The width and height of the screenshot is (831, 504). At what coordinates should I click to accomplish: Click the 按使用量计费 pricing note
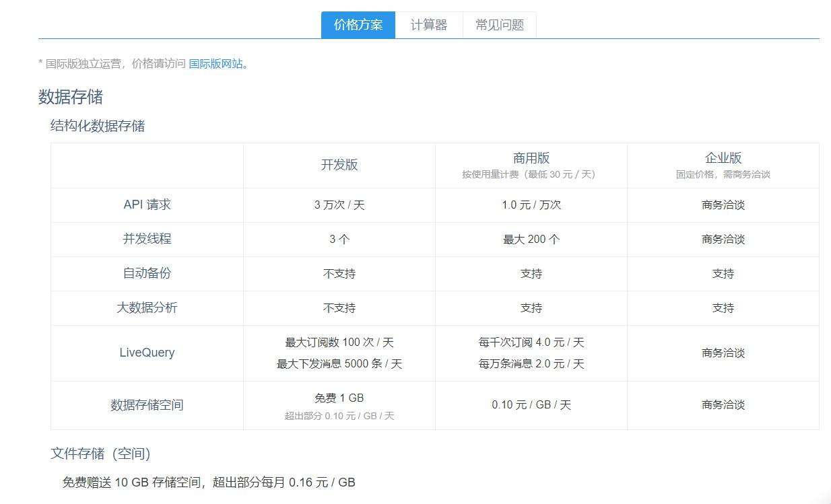click(x=531, y=173)
